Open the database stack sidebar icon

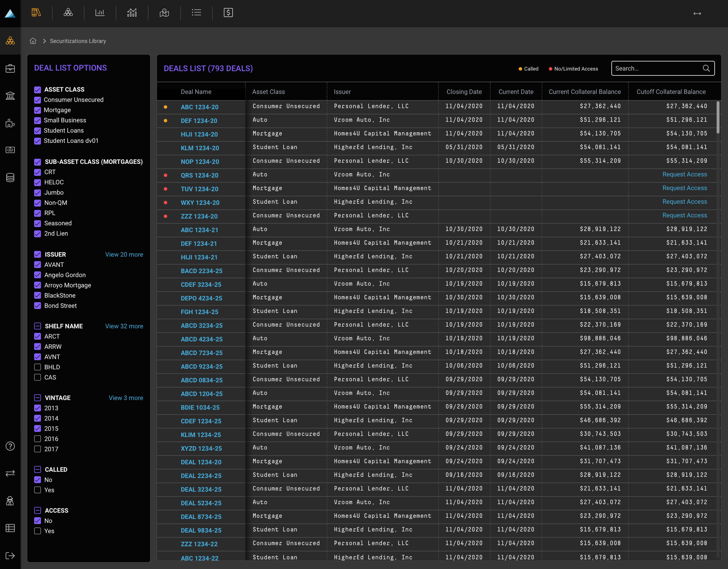pyautogui.click(x=10, y=178)
